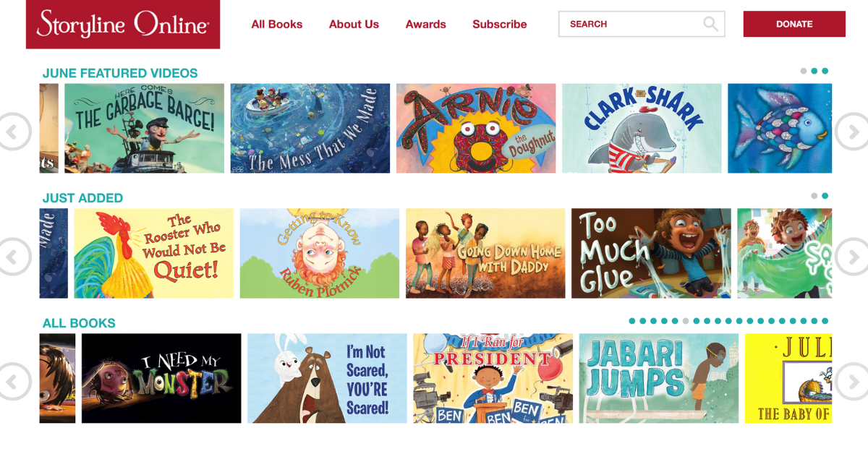Open the About Us menu item
The height and width of the screenshot is (454, 868).
354,24
